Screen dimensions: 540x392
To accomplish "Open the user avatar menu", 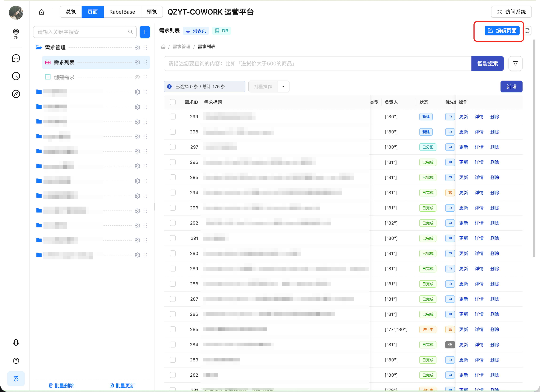I will coord(16,13).
